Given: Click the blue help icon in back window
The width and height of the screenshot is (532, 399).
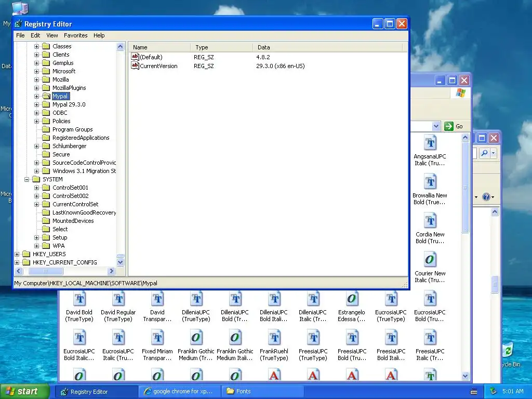Looking at the screenshot, I should click(x=486, y=197).
